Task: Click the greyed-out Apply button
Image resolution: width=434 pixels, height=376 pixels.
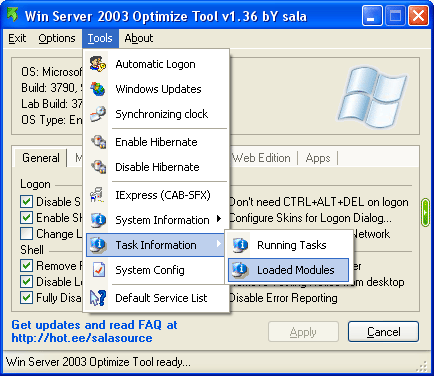Action: 303,332
